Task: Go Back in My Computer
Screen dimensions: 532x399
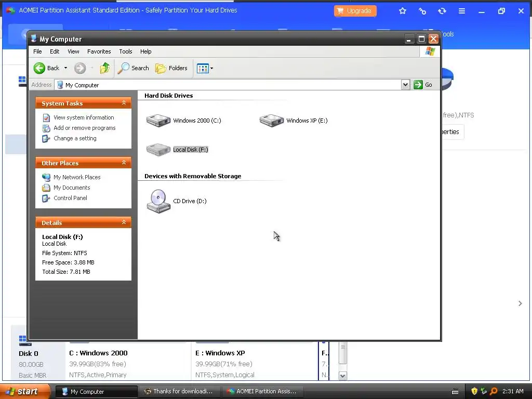Action: tap(47, 68)
